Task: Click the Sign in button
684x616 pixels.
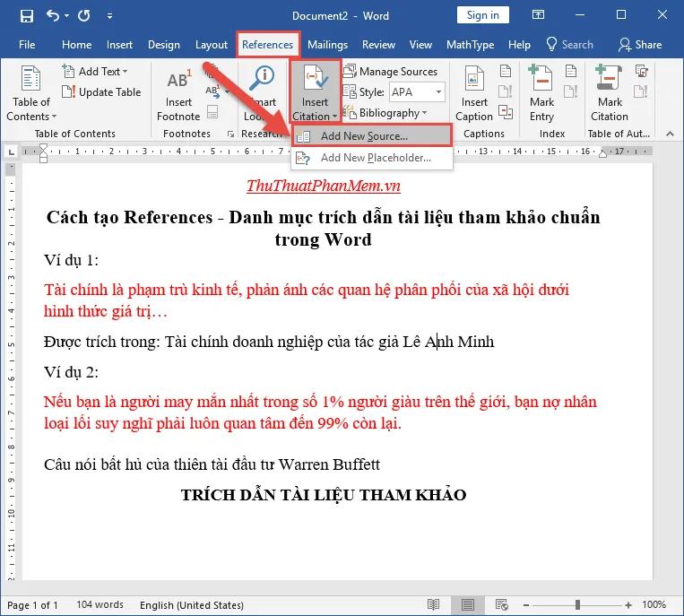Action: pyautogui.click(x=483, y=15)
